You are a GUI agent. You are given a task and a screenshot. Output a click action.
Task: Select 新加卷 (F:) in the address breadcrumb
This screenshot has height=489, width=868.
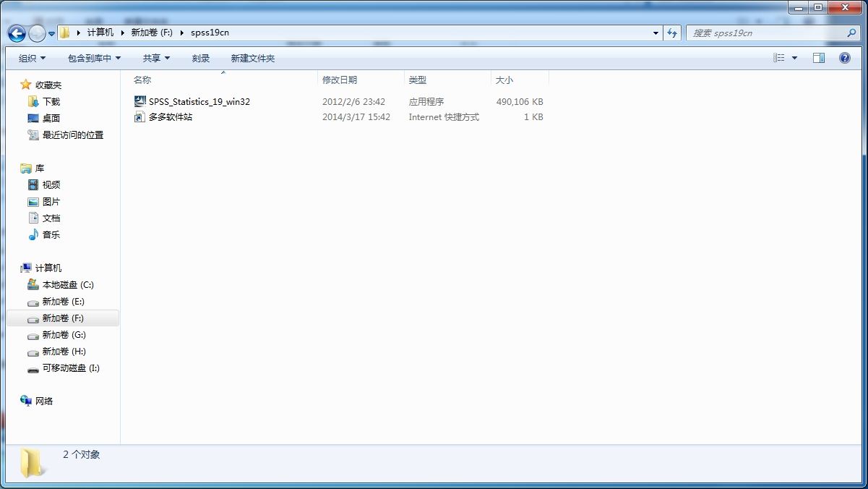point(152,33)
